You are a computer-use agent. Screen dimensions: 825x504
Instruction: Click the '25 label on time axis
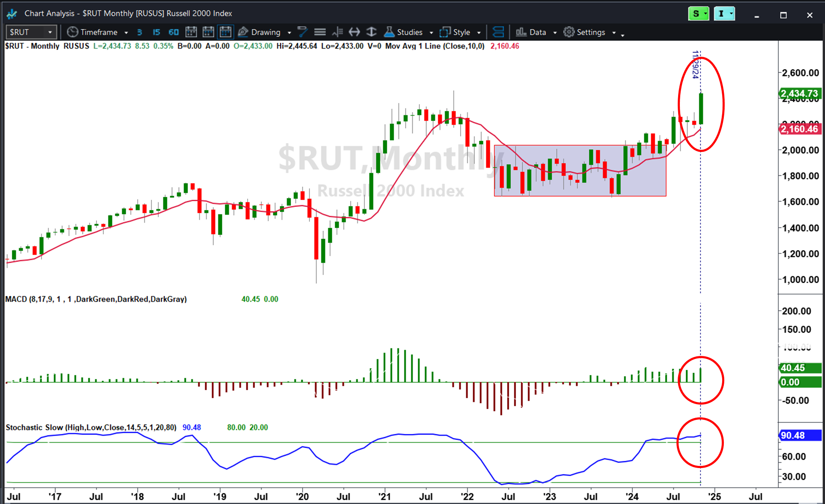coord(715,496)
